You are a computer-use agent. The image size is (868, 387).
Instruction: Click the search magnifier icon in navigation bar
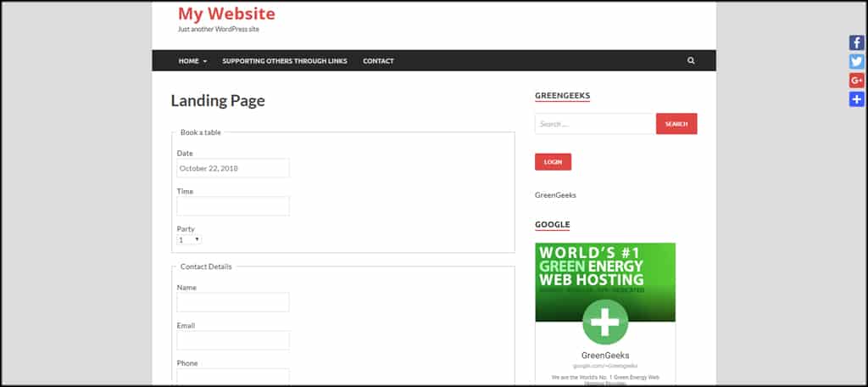(691, 61)
